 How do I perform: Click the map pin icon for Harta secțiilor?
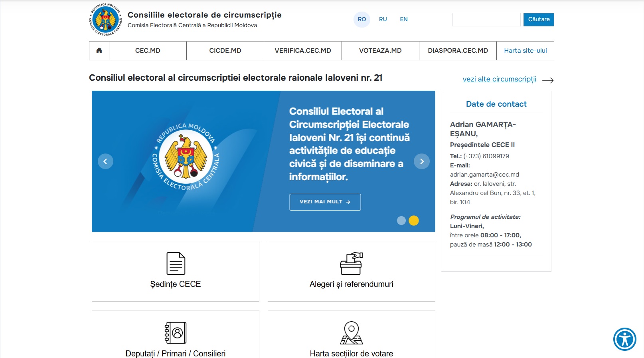click(x=351, y=332)
